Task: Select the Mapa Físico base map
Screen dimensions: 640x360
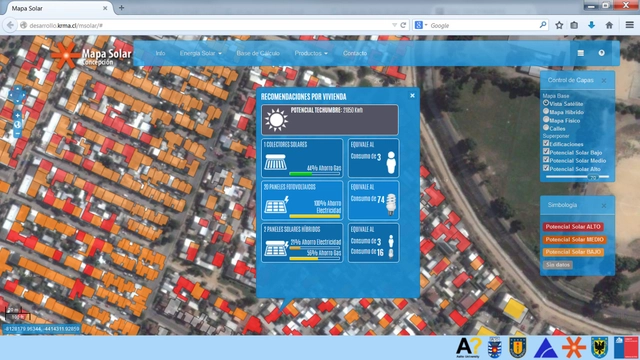Action: coord(546,120)
